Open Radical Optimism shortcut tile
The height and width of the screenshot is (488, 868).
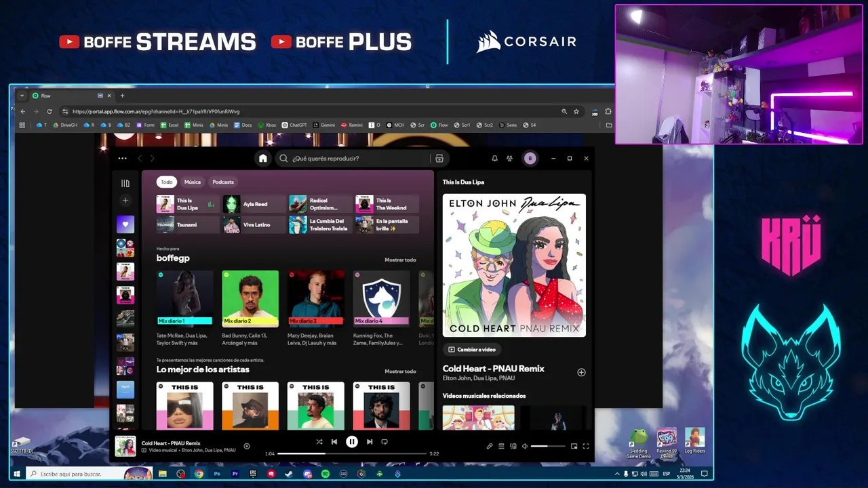pos(321,204)
